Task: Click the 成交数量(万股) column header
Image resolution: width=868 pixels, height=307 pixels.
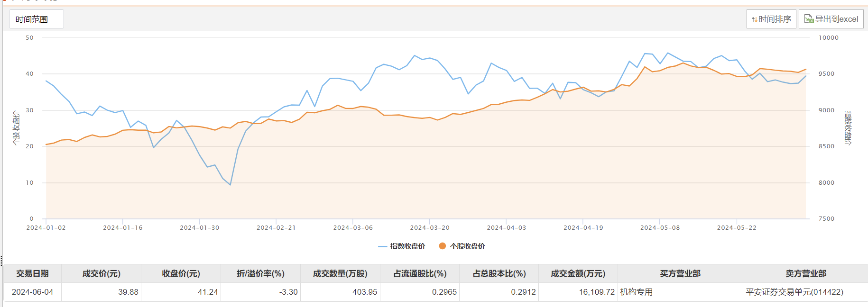Action: (x=340, y=274)
